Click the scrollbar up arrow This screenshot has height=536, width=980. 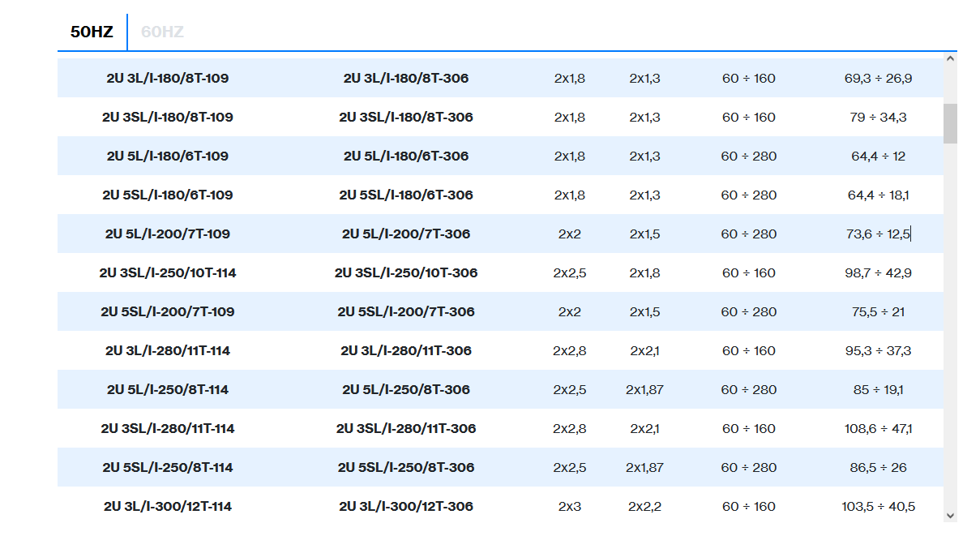pos(950,58)
